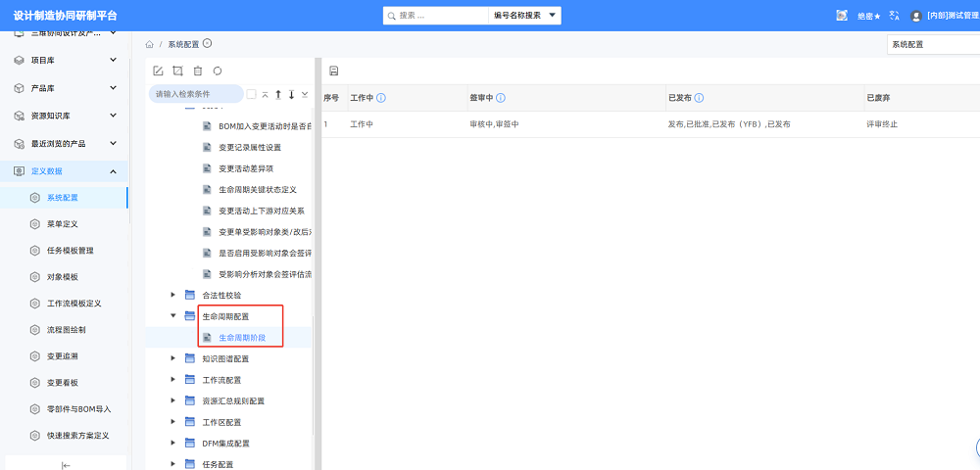Click the 请输入检索条件 tree search field
The image size is (980, 470).
pyautogui.click(x=196, y=94)
